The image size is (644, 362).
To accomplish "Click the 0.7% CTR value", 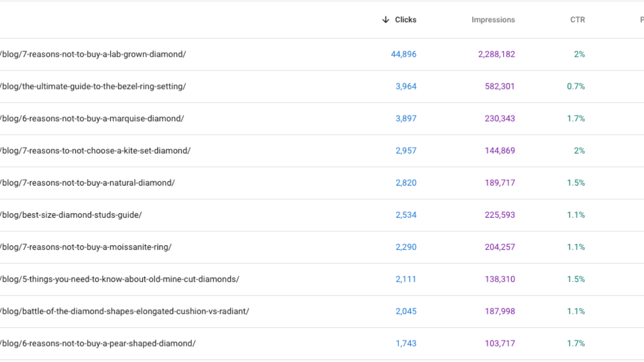I will 576,86.
